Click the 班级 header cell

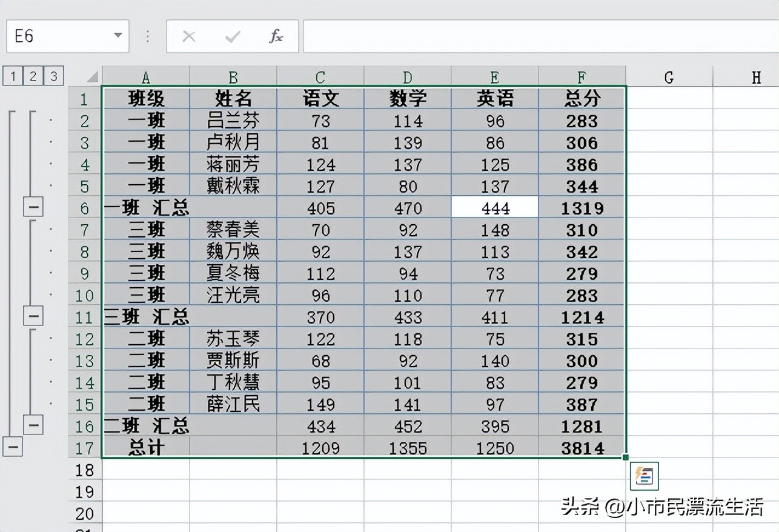click(146, 99)
